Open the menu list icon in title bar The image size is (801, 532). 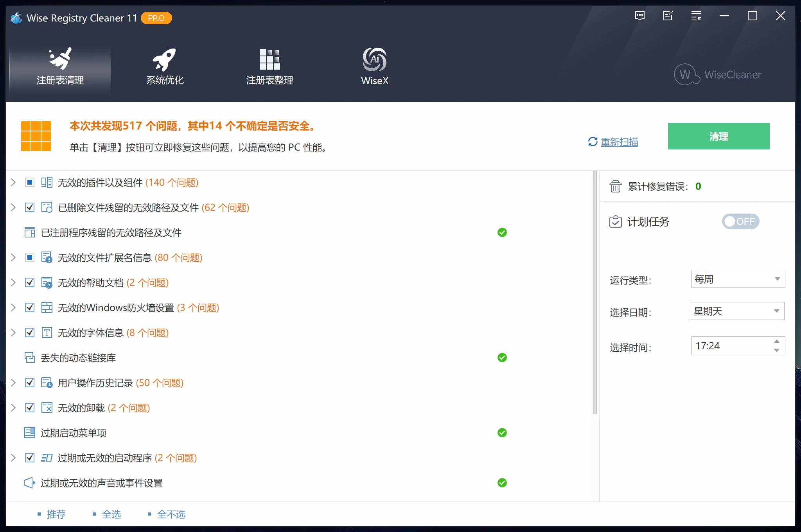pos(696,16)
